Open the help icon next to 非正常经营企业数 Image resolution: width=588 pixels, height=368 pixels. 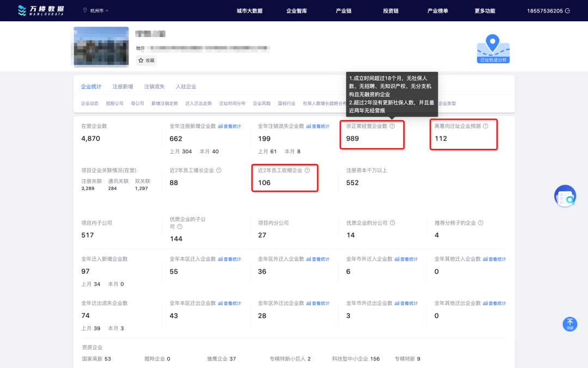click(392, 126)
